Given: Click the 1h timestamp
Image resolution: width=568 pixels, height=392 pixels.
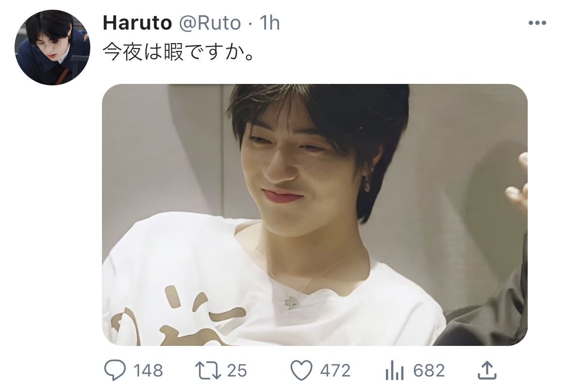Looking at the screenshot, I should click(x=269, y=23).
